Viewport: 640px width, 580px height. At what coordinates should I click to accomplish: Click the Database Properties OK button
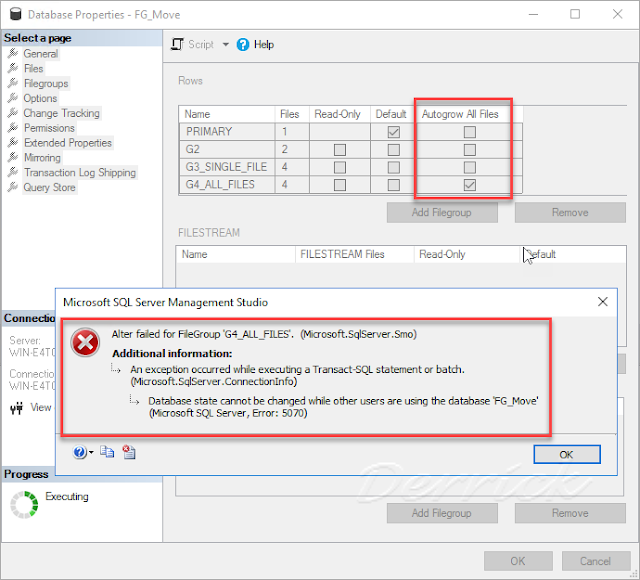[518, 561]
